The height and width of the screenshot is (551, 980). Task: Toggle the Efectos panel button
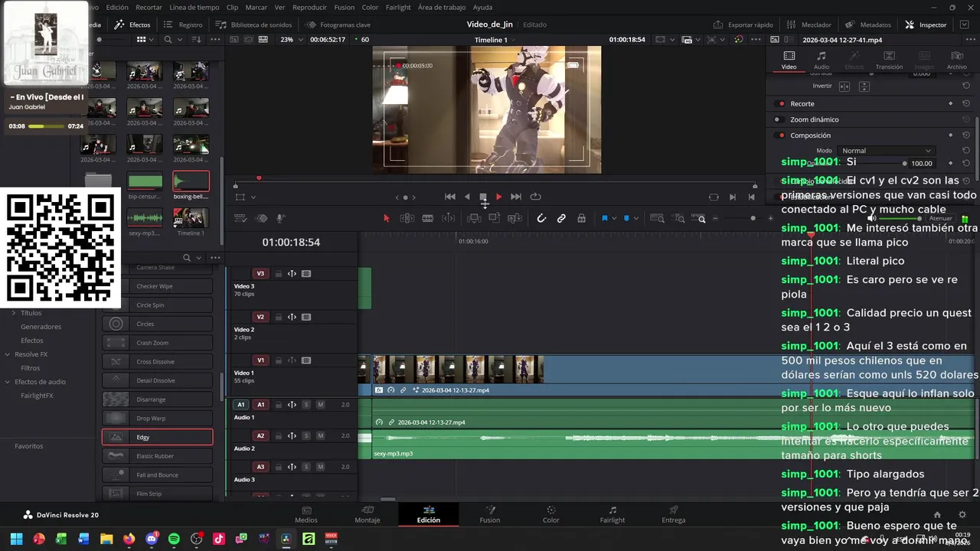point(132,24)
